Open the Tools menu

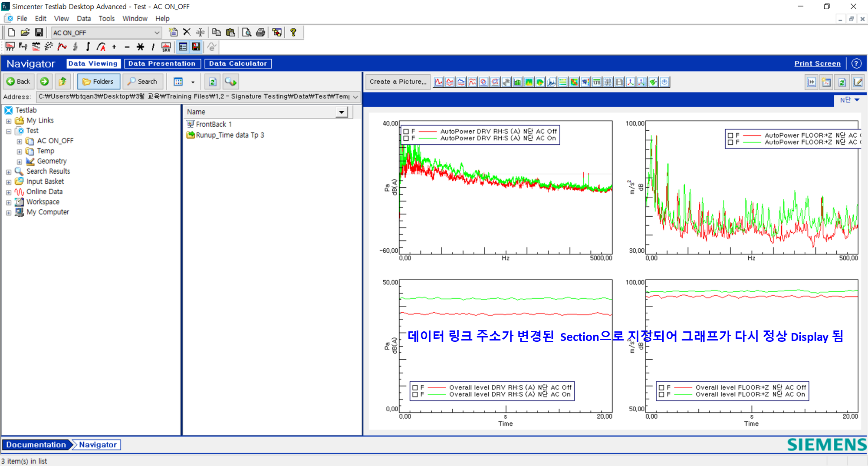click(106, 18)
